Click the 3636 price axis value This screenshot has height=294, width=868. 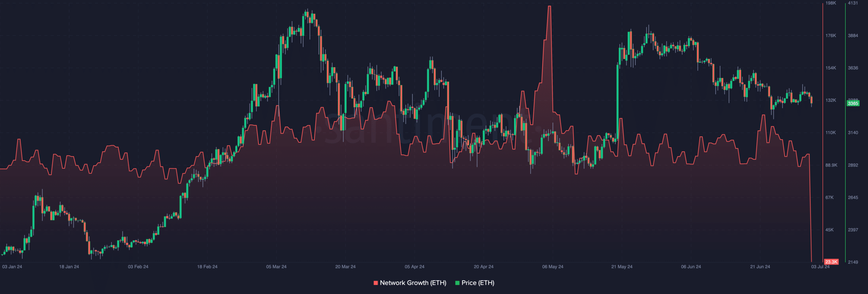pyautogui.click(x=853, y=68)
